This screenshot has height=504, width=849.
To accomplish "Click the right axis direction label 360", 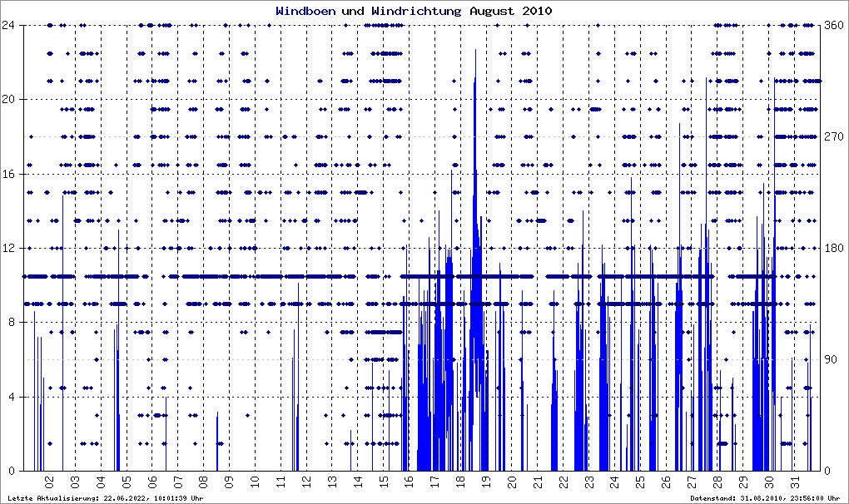I will tap(834, 25).
